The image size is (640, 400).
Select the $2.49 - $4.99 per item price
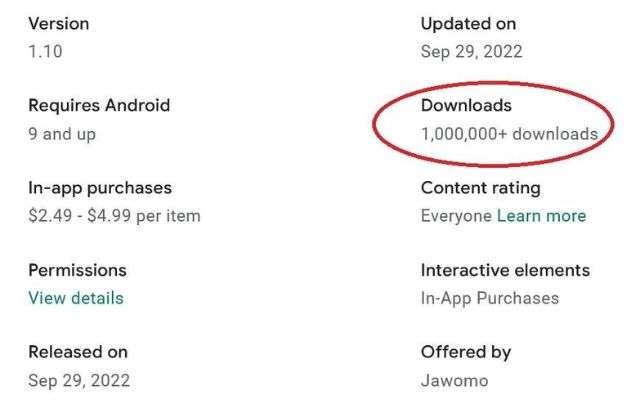[114, 216]
